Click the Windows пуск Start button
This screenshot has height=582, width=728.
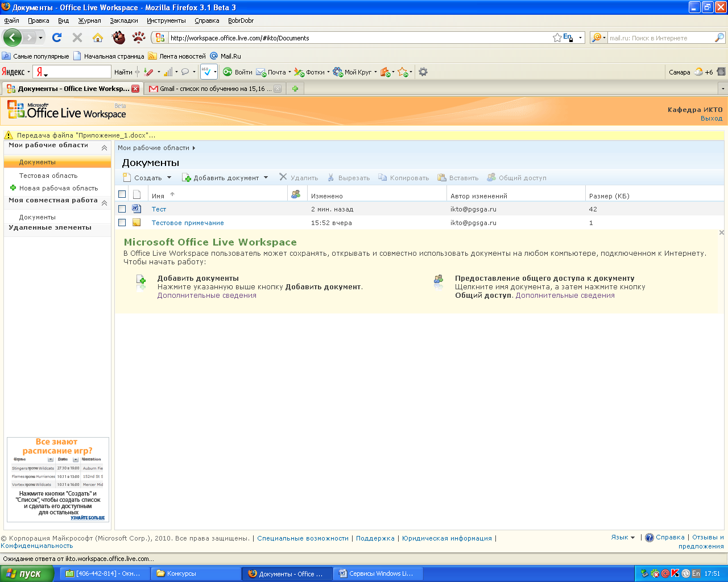27,573
